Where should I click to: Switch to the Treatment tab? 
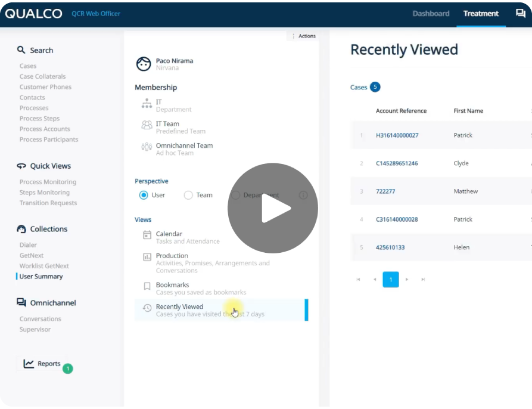(480, 13)
